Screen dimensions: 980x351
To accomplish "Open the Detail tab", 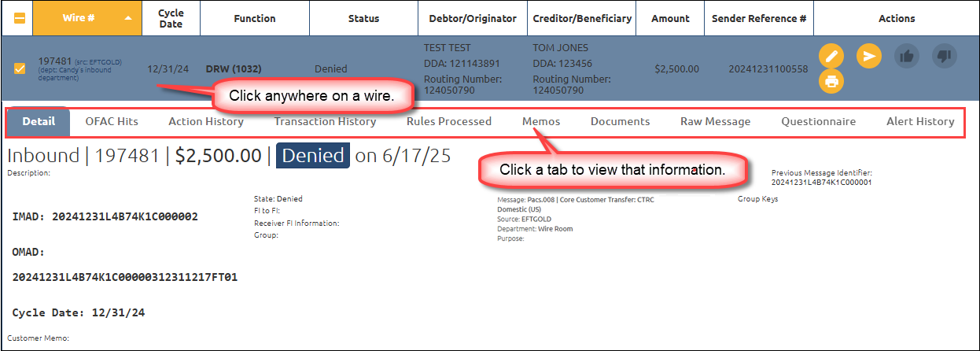I will click(39, 122).
